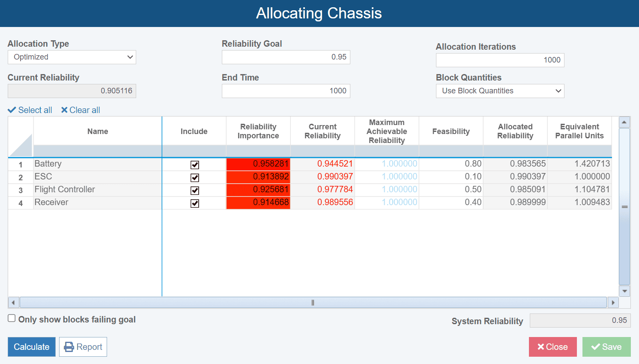Click the Clear all X icon

[x=64, y=110]
